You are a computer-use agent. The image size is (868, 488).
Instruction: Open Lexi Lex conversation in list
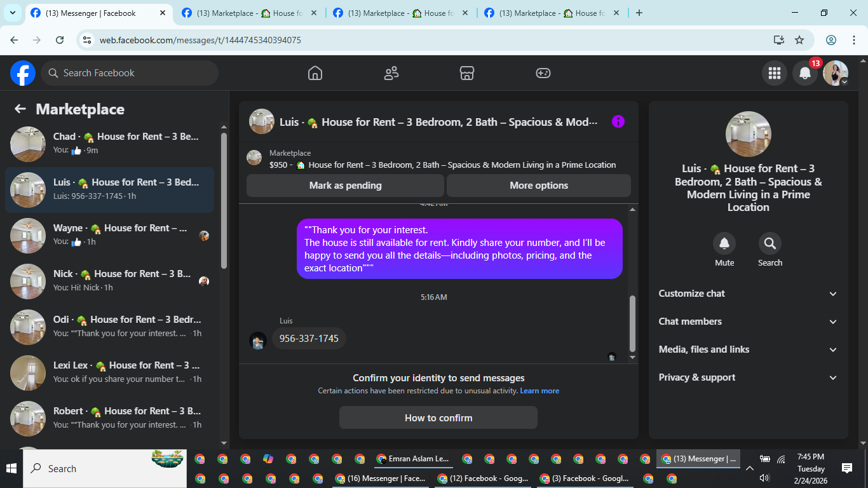(110, 372)
